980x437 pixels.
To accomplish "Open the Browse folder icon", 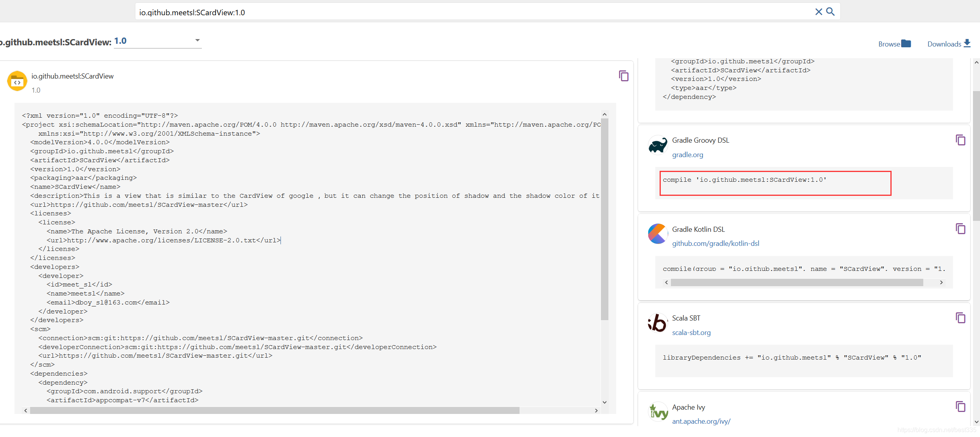I will (x=906, y=43).
